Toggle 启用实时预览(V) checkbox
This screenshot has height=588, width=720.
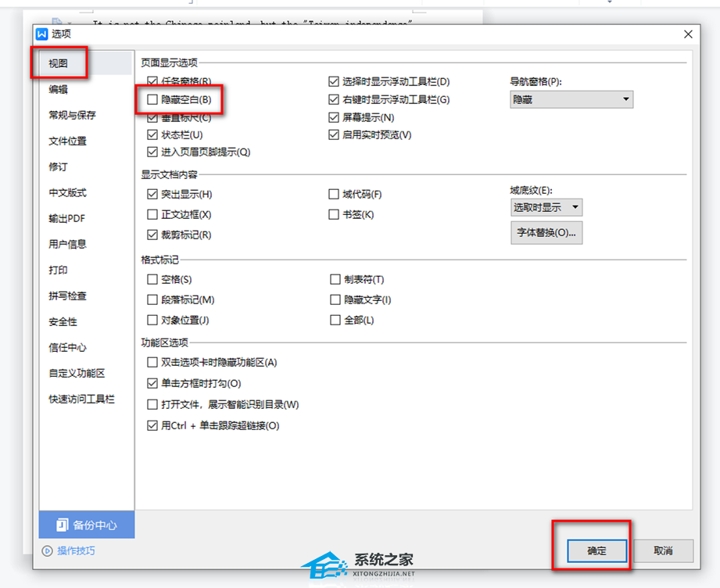click(334, 134)
